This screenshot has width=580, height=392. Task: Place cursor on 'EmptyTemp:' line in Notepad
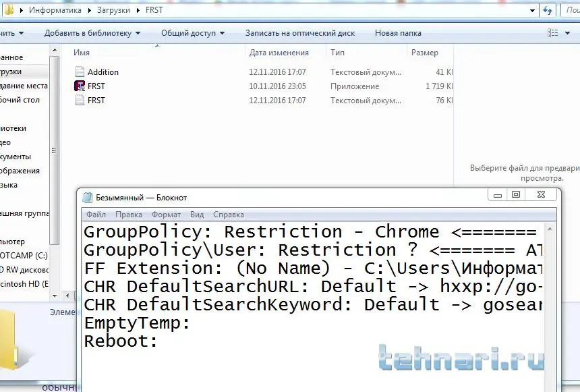[137, 323]
